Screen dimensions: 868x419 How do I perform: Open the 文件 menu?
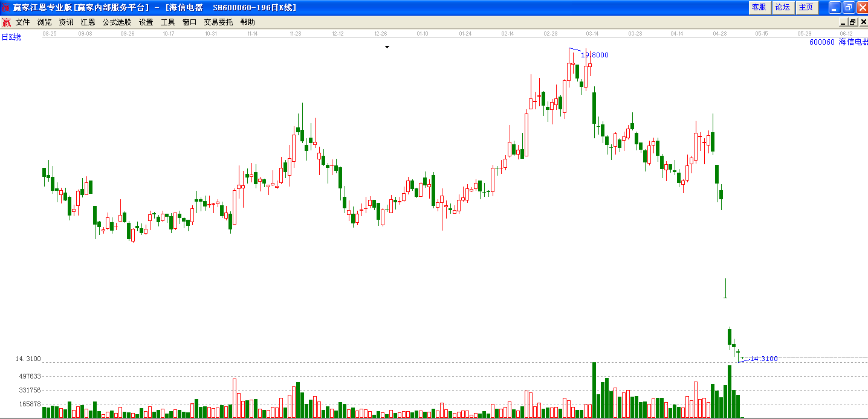[x=23, y=22]
